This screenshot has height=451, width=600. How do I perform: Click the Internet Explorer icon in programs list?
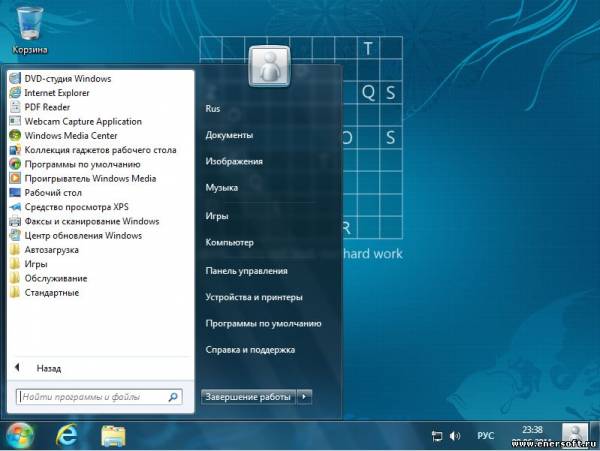(x=15, y=93)
